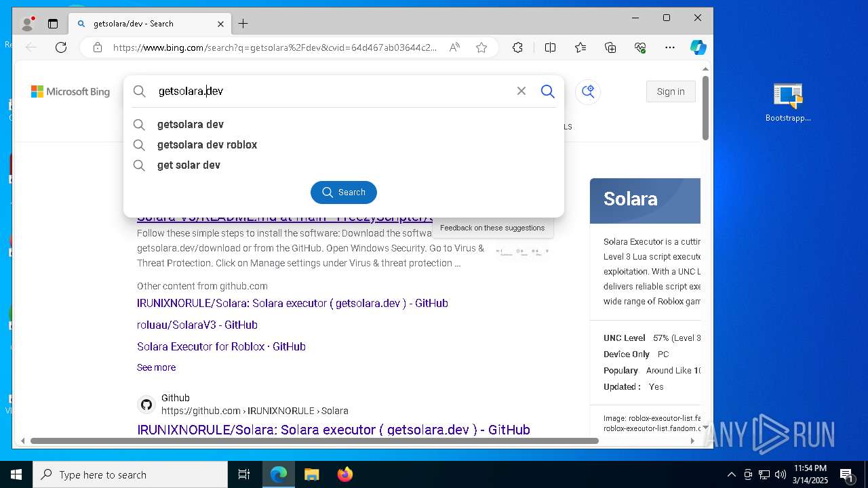
Task: Open network status tray icon
Action: coord(764,474)
